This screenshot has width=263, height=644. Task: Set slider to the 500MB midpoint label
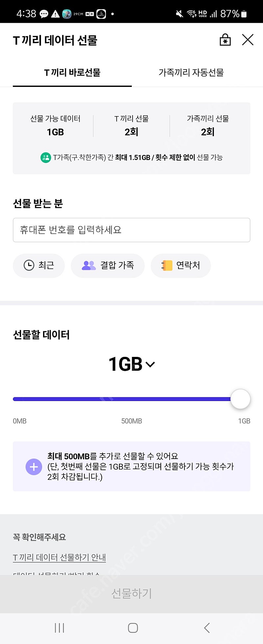131,421
